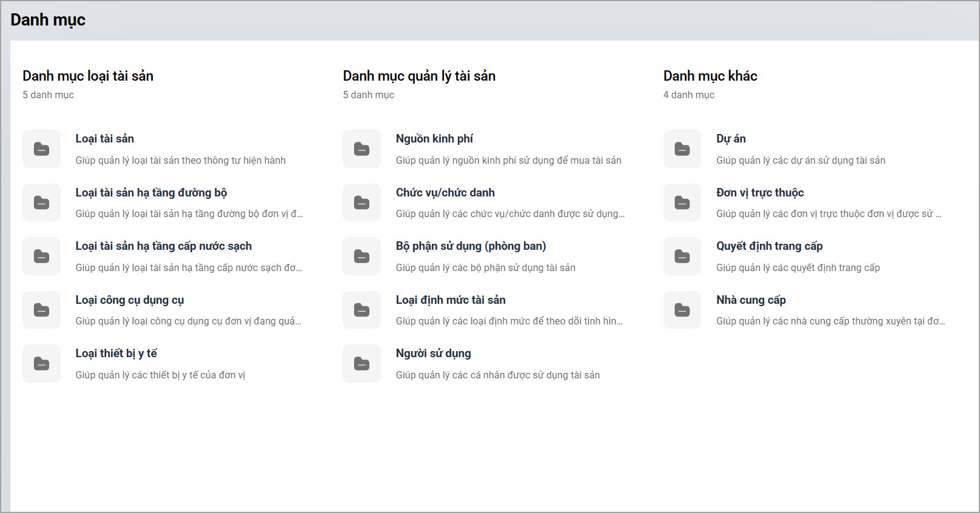Click folder icon for Quyết định trang cấp

point(682,256)
